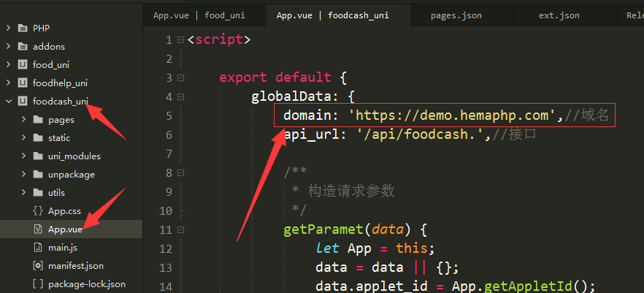The height and width of the screenshot is (293, 644).
Task: Select the addons folder in tree
Action: [x=49, y=47]
